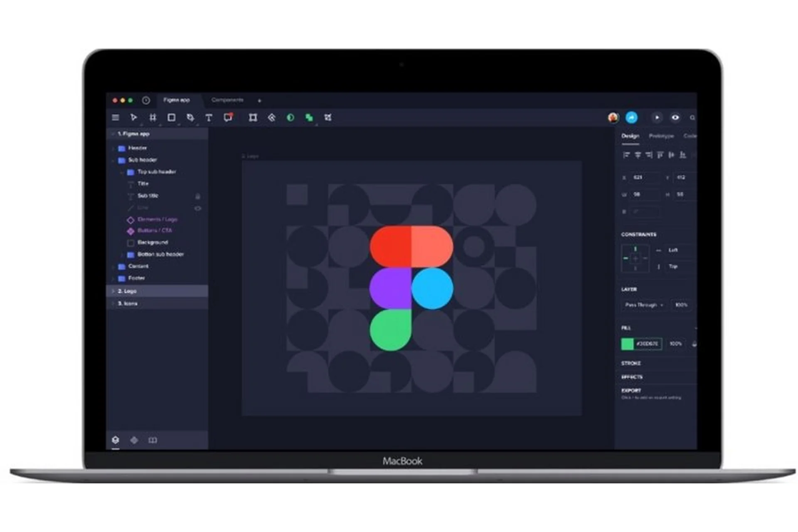Switch to the Components file tab
Viewport: 798px width, 532px height.
[227, 100]
